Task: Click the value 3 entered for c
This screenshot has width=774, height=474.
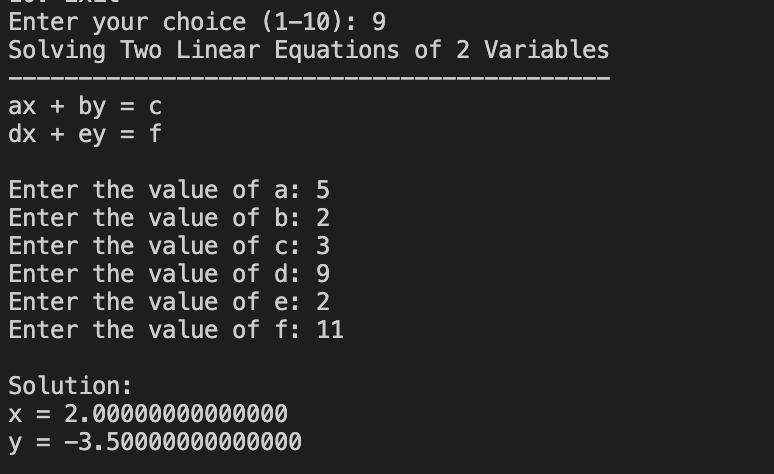Action: [323, 246]
